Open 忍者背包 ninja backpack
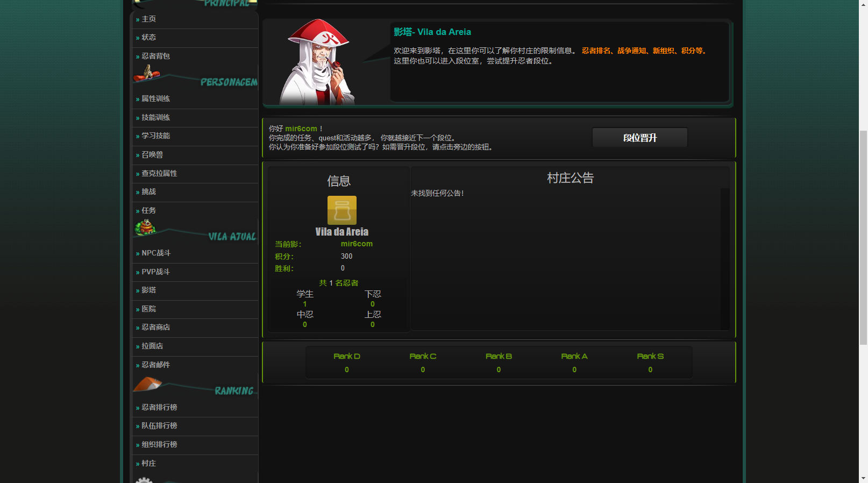The width and height of the screenshot is (868, 483). [155, 56]
